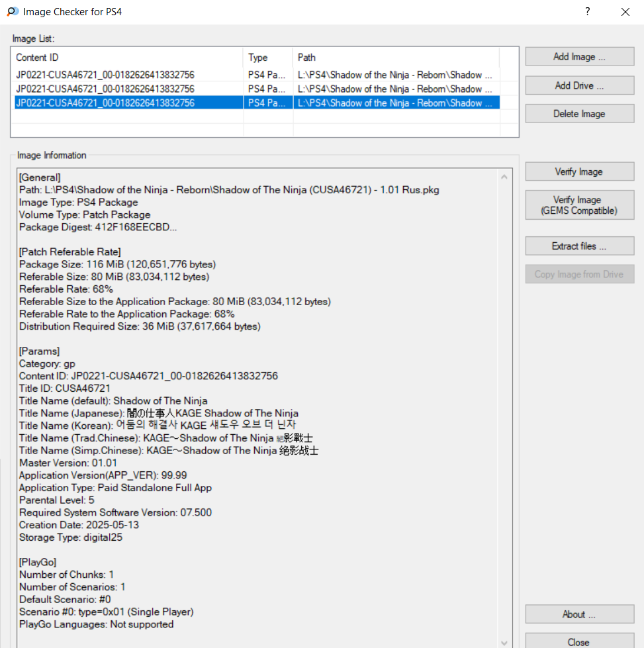The image size is (644, 648).
Task: Click the Image Type: PS4 Package line
Action: click(x=79, y=203)
